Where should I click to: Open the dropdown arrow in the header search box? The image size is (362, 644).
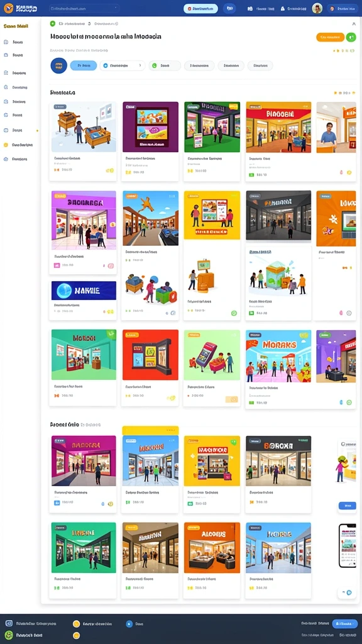tap(116, 8)
